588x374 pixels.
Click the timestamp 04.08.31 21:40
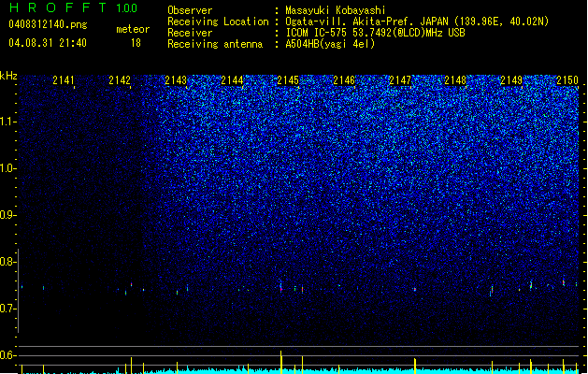coord(48,43)
